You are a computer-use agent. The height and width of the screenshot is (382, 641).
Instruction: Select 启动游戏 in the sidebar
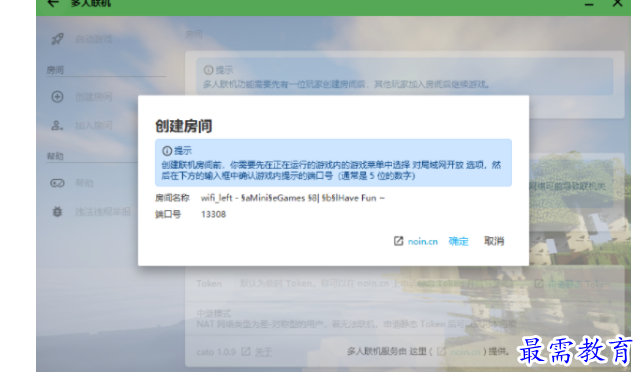point(94,39)
